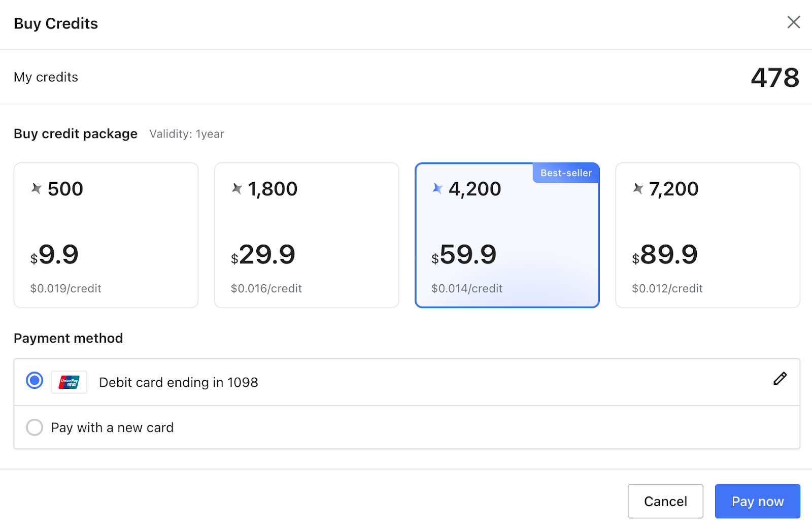812x532 pixels.
Task: Click the blue star icon beside 4,200
Action: 437,189
